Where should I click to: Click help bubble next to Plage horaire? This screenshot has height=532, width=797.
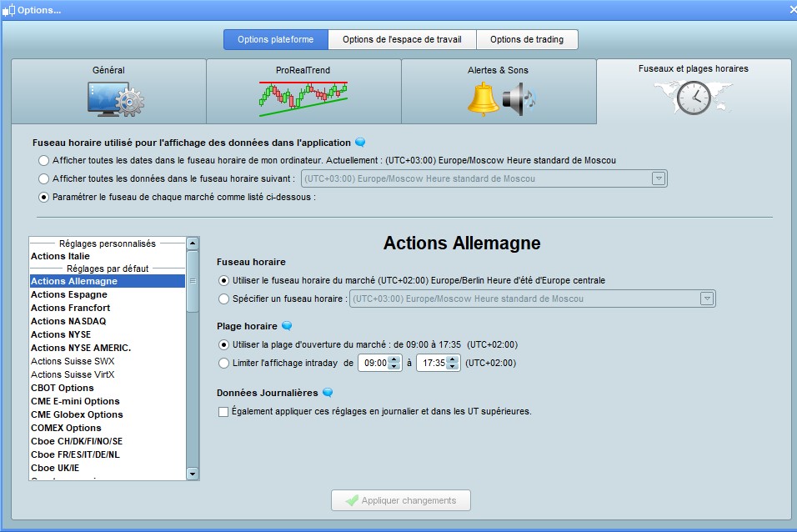287,325
